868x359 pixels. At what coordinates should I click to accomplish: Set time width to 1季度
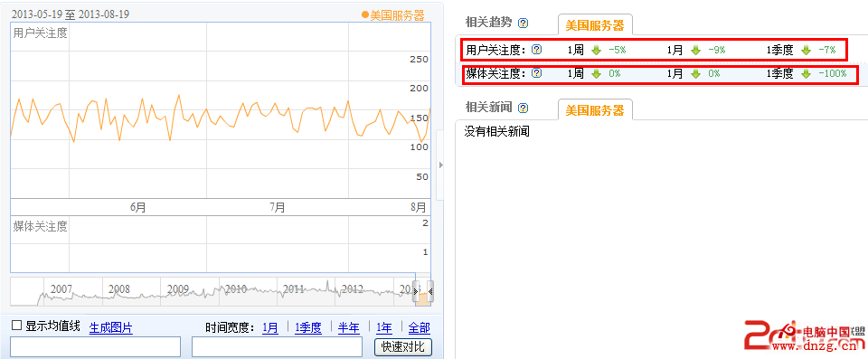308,328
